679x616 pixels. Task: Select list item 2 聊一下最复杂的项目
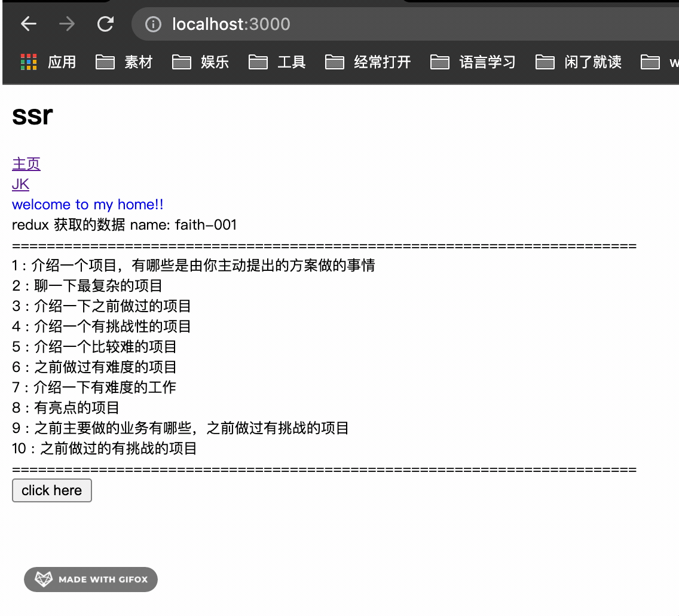[87, 286]
